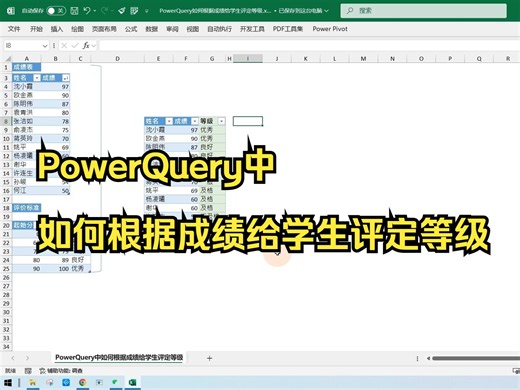Viewport: 520px width, 390px height.
Task: Switch to the 开始 ribbon tab
Action: 36,29
